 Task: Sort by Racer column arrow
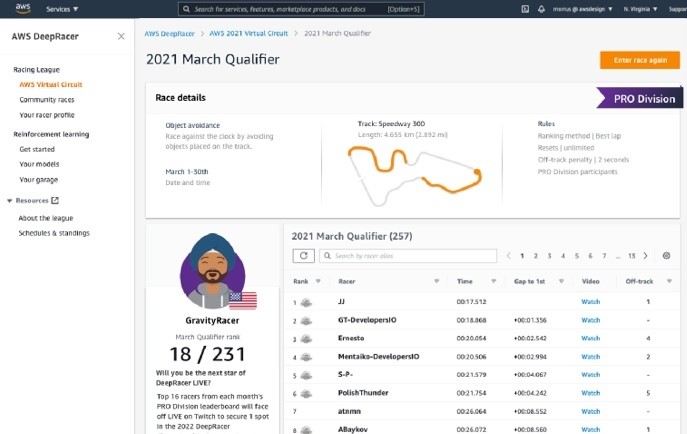pos(436,281)
